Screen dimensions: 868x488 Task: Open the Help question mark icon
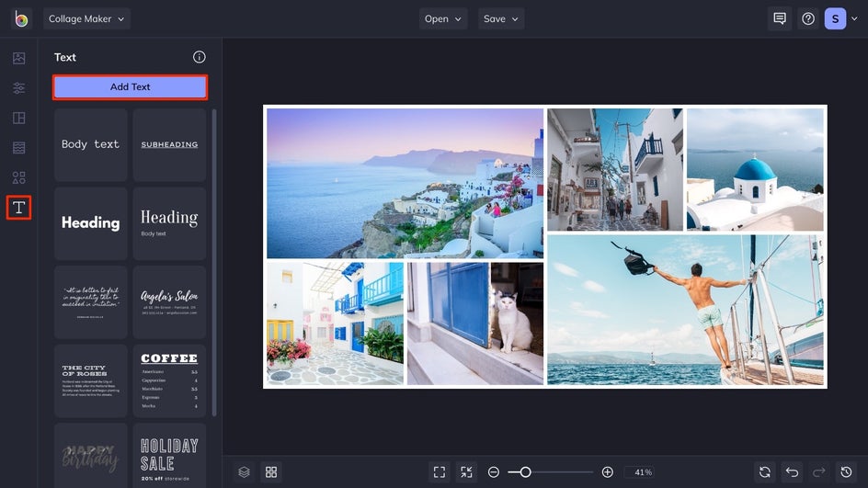(x=807, y=18)
